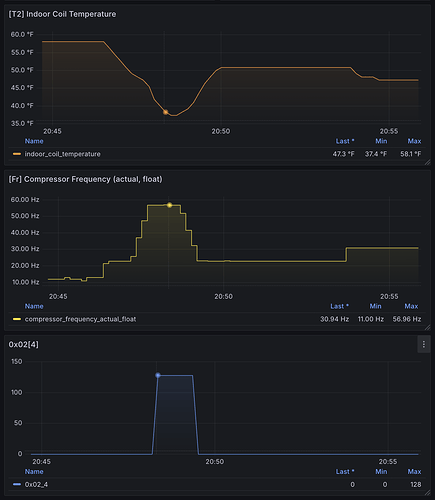The height and width of the screenshot is (500, 435).
Task: Sort 0x02[4] legend by Name
Action: (x=34, y=471)
